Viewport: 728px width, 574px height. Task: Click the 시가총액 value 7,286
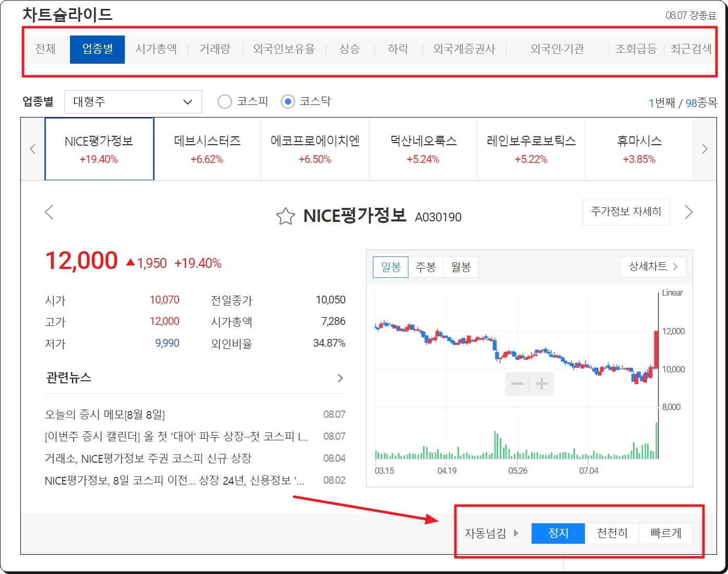(x=333, y=321)
